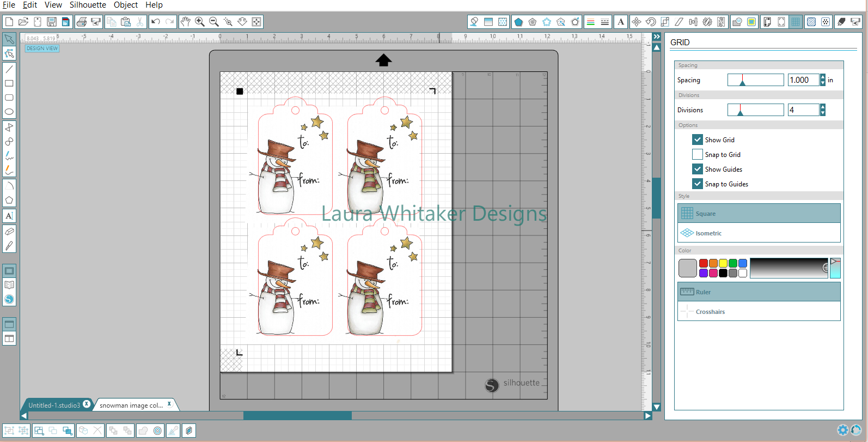Open the Silhouette menu
Viewport: 868px width, 442px height.
(88, 5)
